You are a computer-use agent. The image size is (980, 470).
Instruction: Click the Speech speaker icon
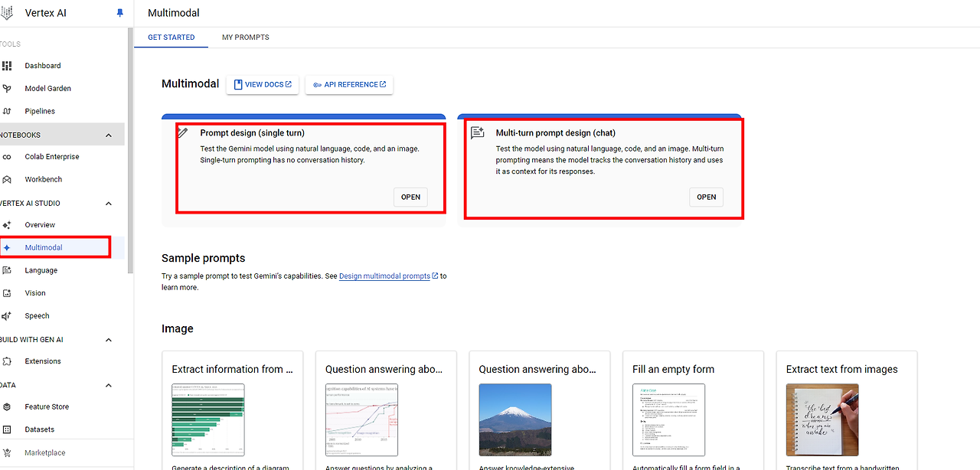[x=7, y=316]
